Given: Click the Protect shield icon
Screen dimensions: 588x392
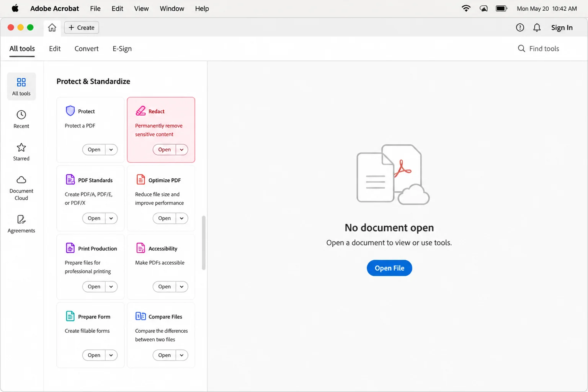Looking at the screenshot, I should click(x=70, y=111).
